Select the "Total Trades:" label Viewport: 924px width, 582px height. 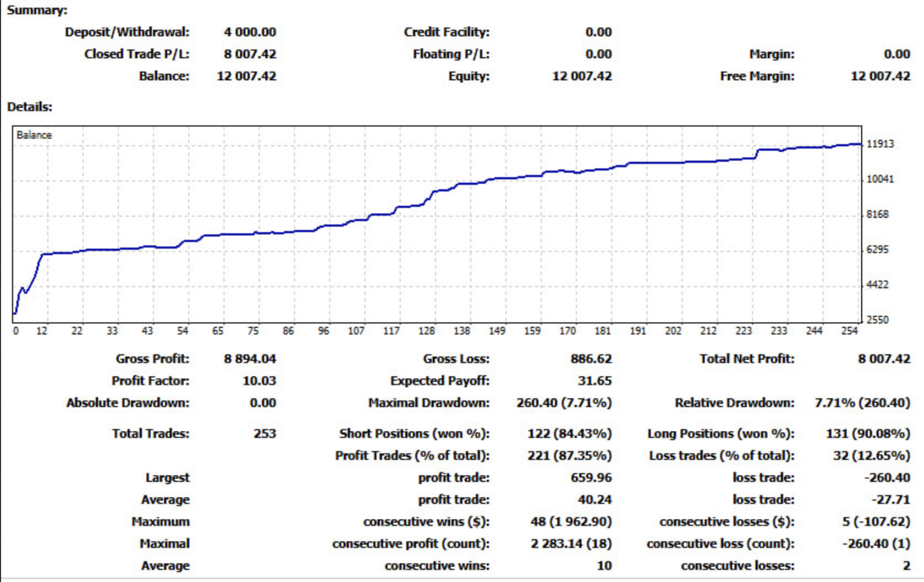(151, 434)
